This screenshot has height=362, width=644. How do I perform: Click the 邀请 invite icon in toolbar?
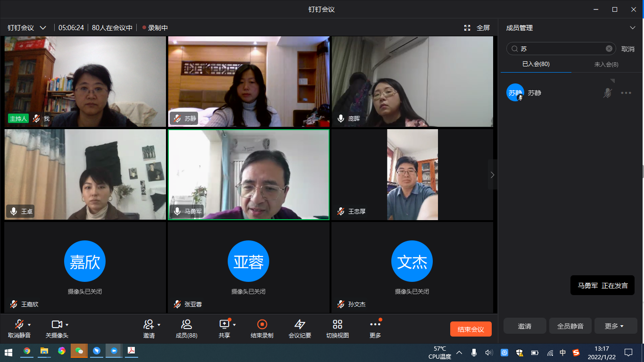pyautogui.click(x=149, y=324)
